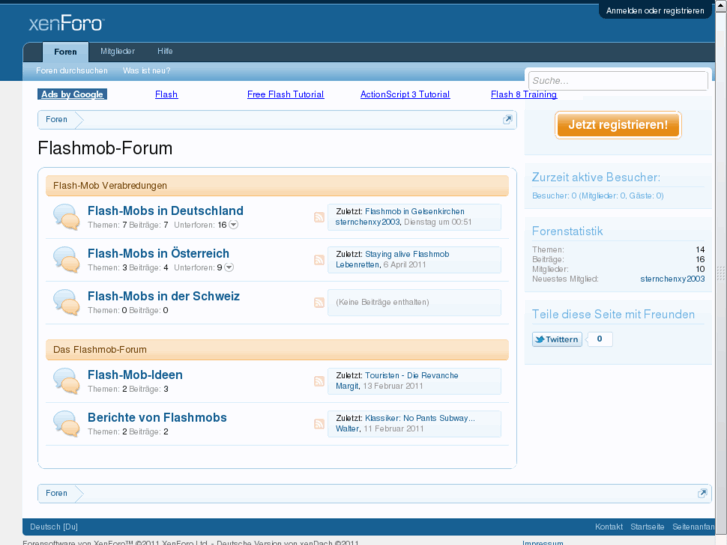Open thread Flashmob in Gelsenkirchen

415,212
